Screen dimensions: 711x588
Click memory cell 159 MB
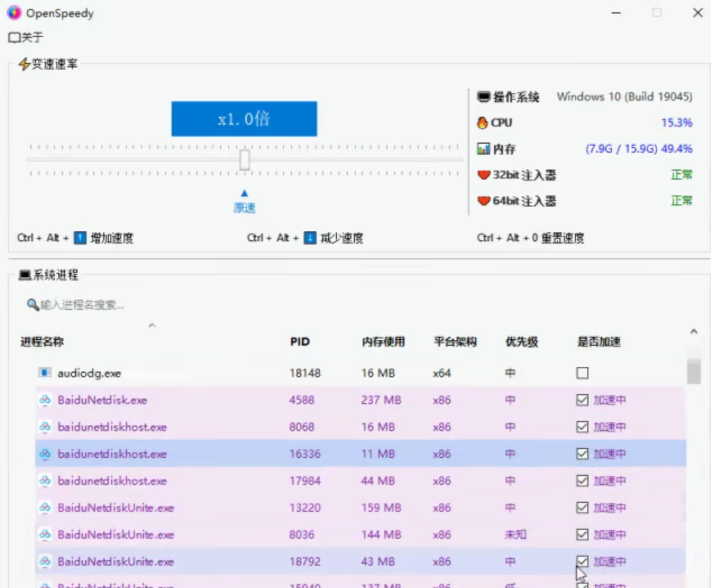tap(381, 508)
